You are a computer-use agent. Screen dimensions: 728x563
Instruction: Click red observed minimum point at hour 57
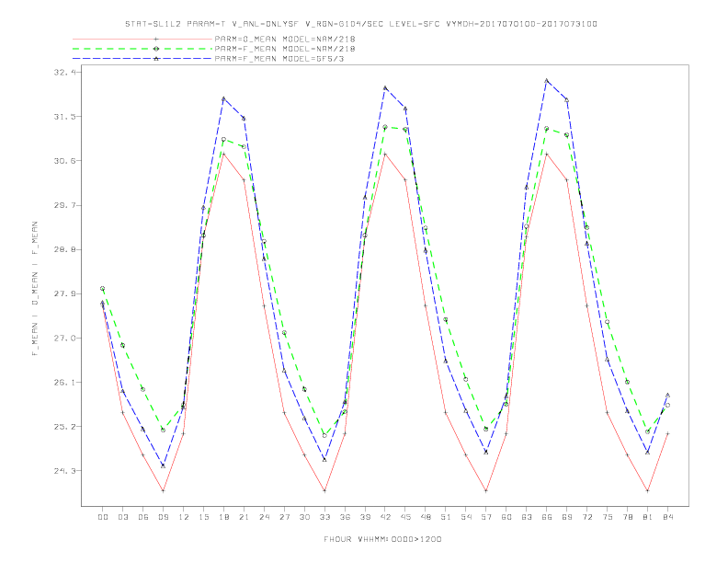(486, 490)
